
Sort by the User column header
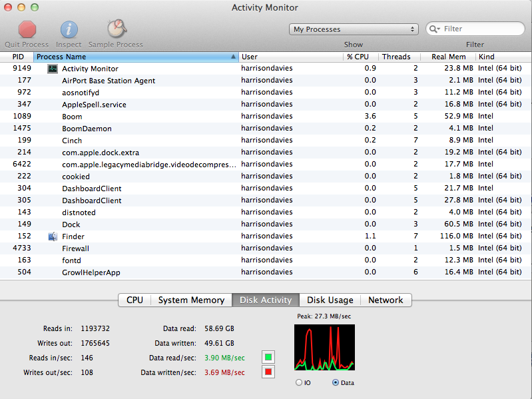pyautogui.click(x=291, y=57)
